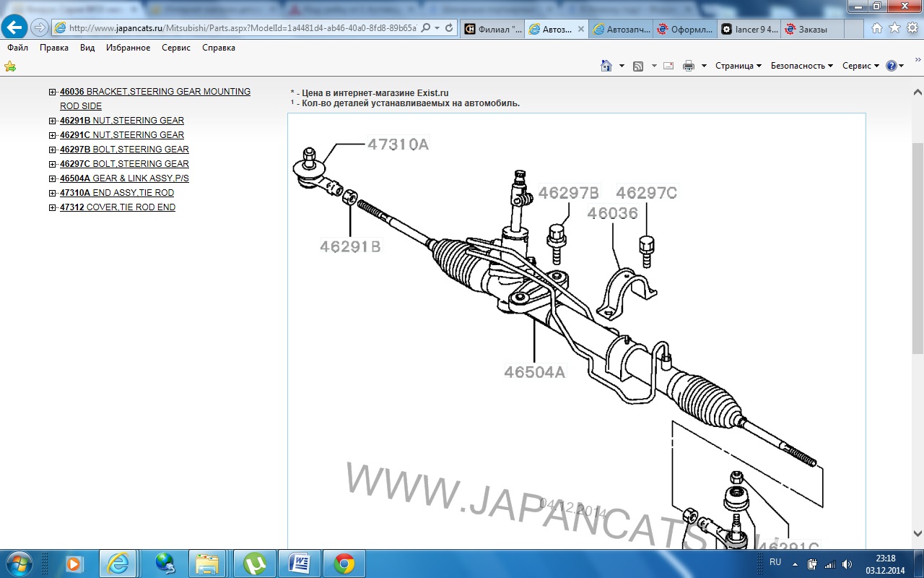Viewport: 924px width, 578px height.
Task: Open the Безопасность dropdown menu
Action: [x=801, y=66]
